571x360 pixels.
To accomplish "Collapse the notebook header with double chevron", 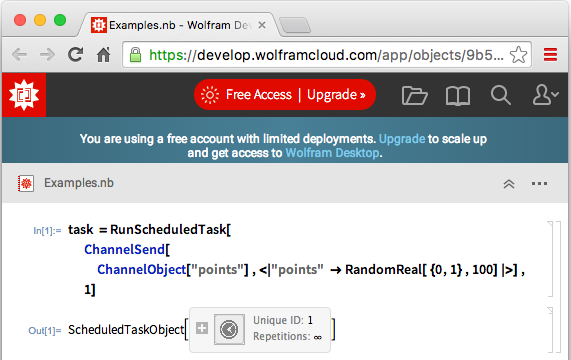I will [509, 184].
